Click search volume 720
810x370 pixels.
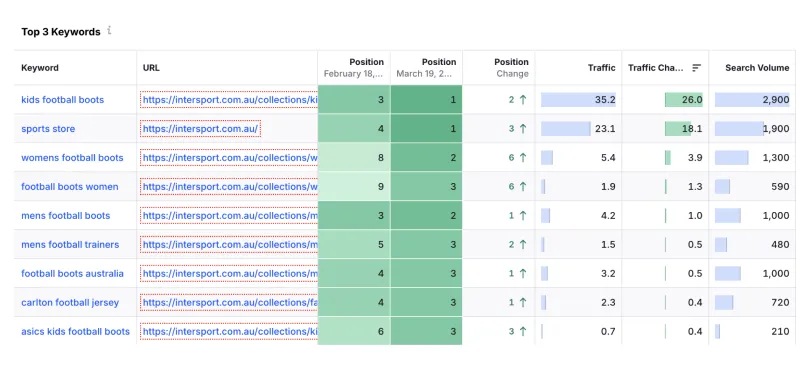tap(780, 302)
